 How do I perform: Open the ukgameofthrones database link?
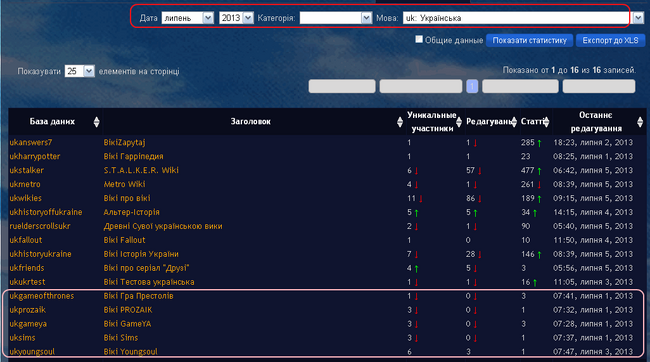pyautogui.click(x=41, y=296)
